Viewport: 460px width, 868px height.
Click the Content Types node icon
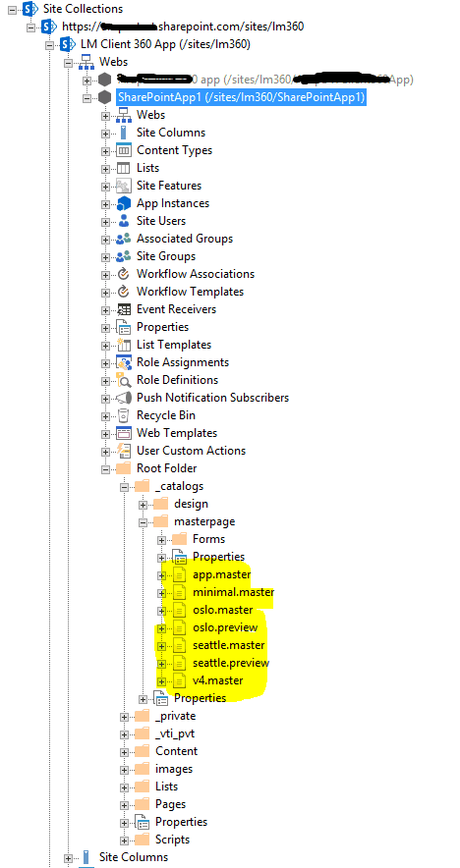123,150
